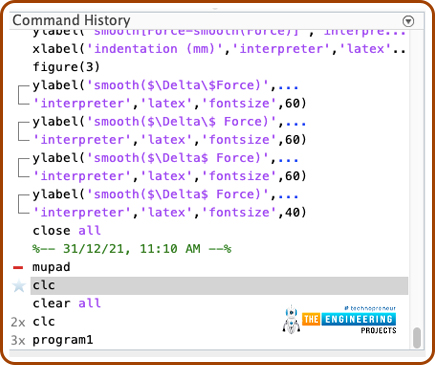Click the vertical scrollbar thumb
The height and width of the screenshot is (365, 435).
(417, 338)
